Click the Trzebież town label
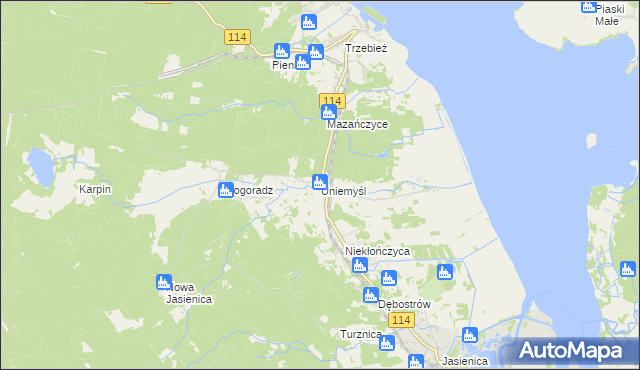 (x=366, y=48)
